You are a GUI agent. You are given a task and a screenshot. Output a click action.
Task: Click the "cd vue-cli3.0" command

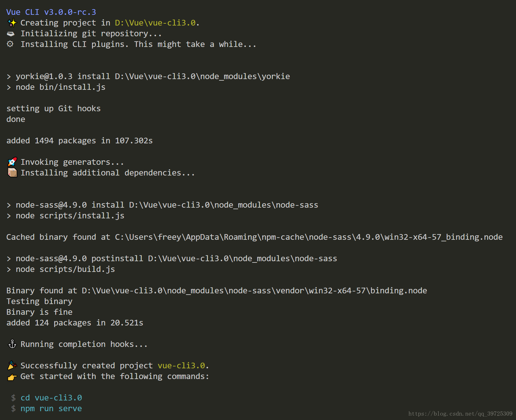(51, 398)
